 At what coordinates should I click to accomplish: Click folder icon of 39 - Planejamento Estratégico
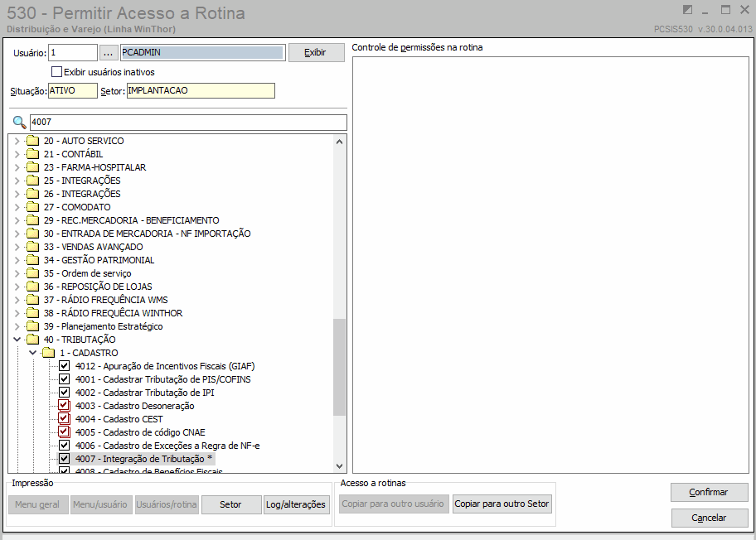tap(33, 326)
